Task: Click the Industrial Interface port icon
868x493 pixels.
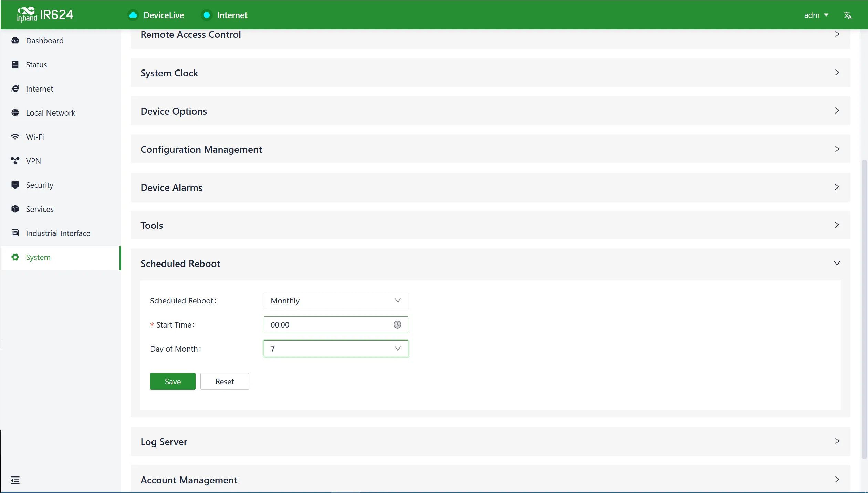Action: 15,233
